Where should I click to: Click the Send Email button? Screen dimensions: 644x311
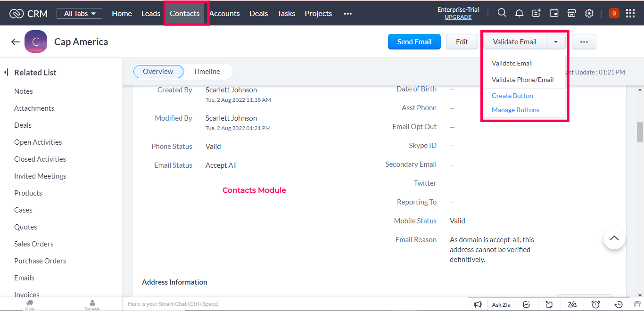tap(414, 42)
